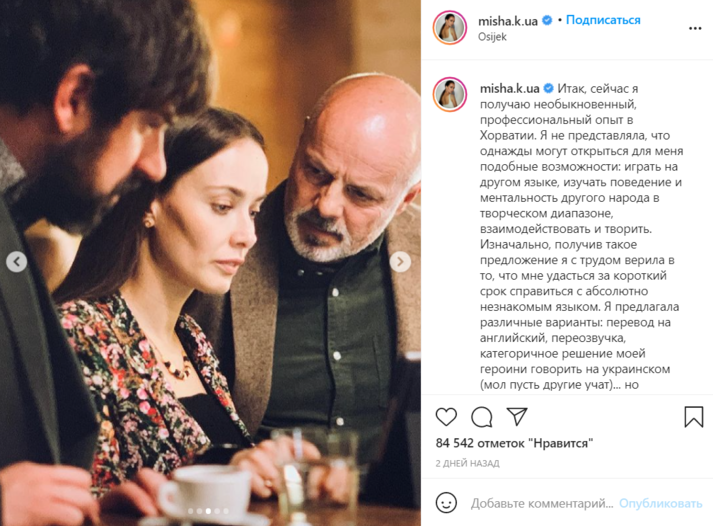This screenshot has height=526, width=713.
Task: Go to next photo with right arrow
Action: click(x=400, y=261)
